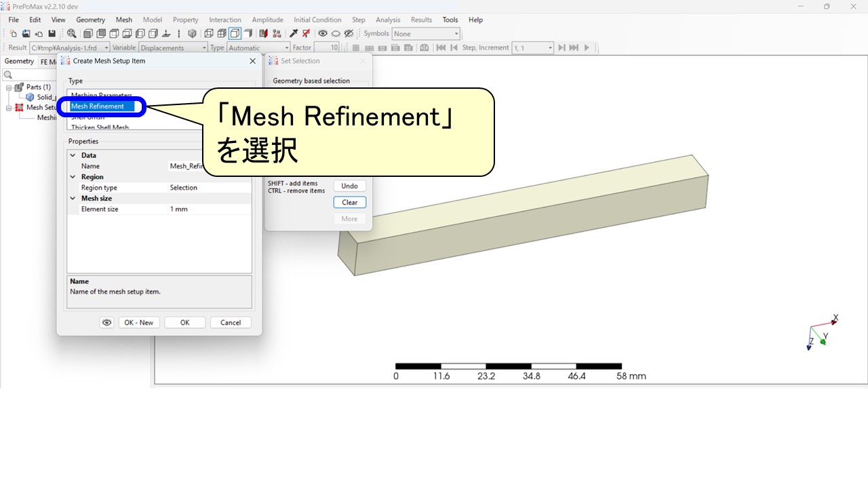Click the element edges display icon
The height and width of the screenshot is (488, 868).
coord(222,33)
